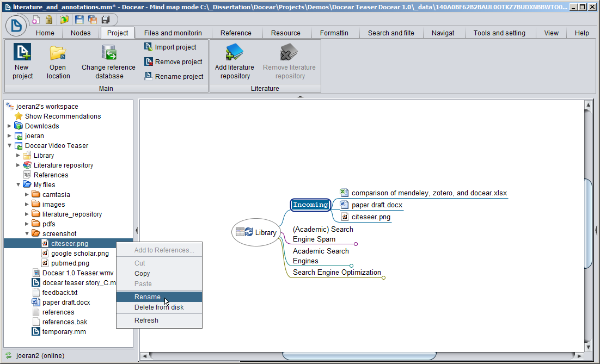Screen dimensions: 600x364
Task: Select pubmed.png in the workspace tree
Action: [x=70, y=263]
